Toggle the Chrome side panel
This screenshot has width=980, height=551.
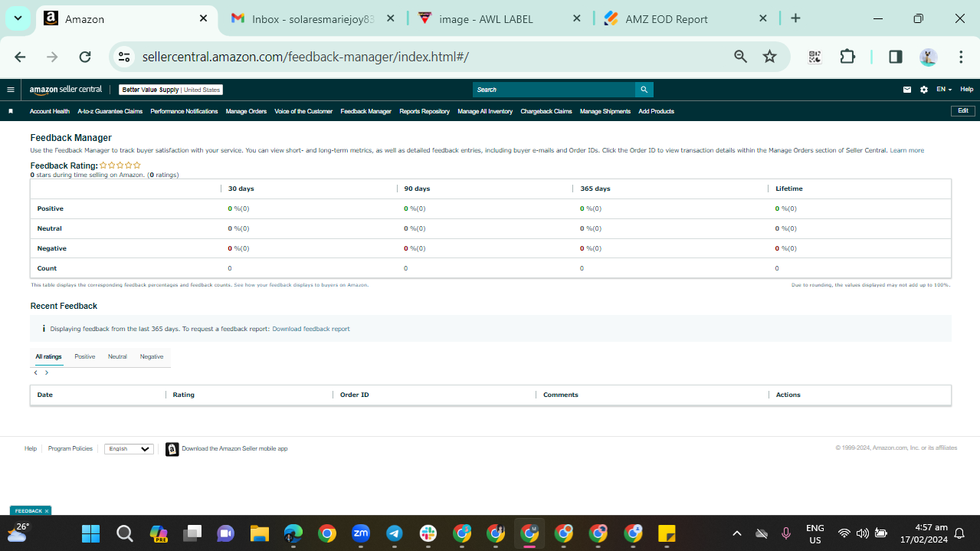tap(895, 57)
